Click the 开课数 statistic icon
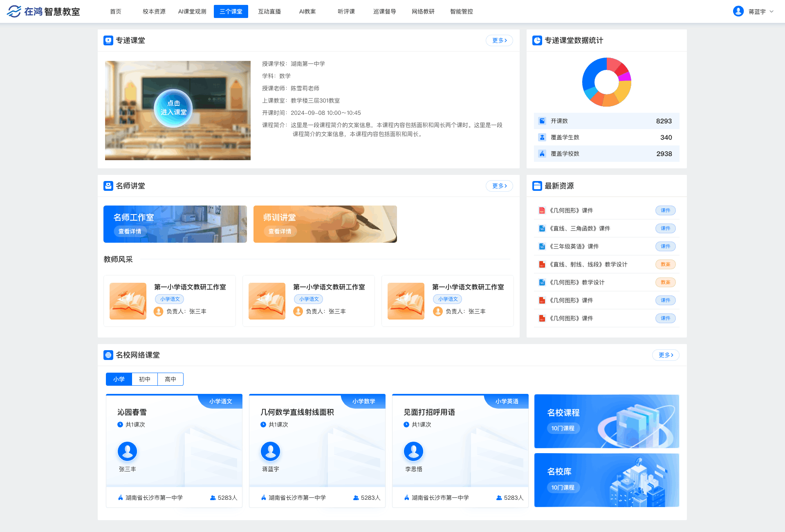 542,121
